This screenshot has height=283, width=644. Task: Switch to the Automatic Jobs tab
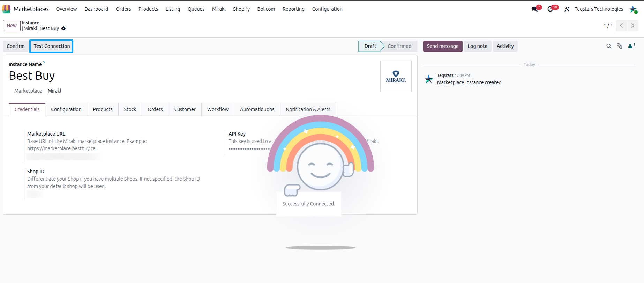(x=257, y=109)
